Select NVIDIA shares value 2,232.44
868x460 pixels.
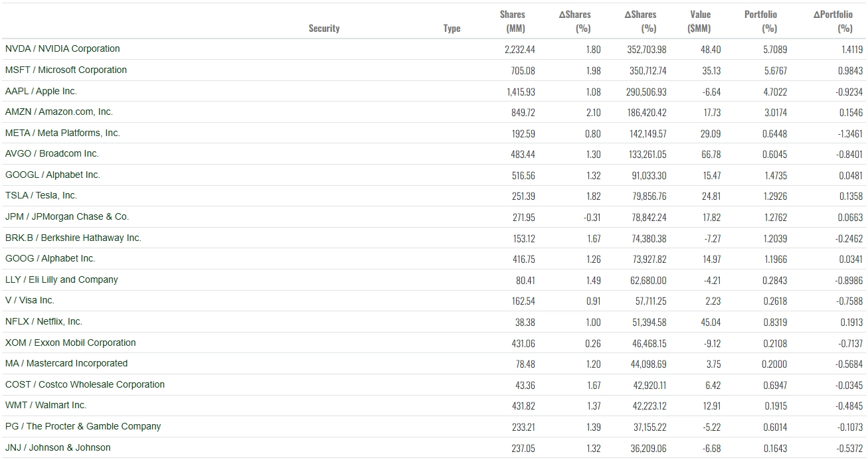pos(520,49)
